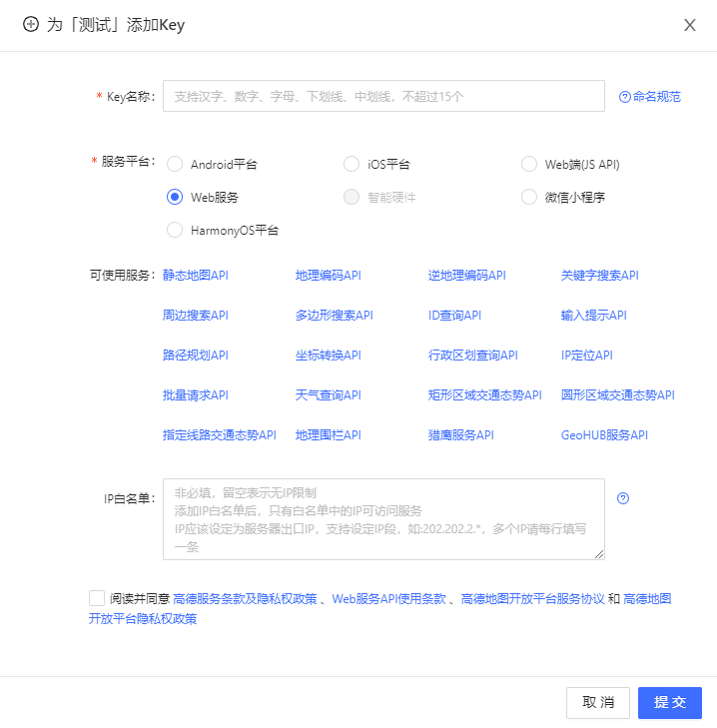Screen dimensions: 717x728
Task: Open the Web服务API使用条款 link
Action: pyautogui.click(x=388, y=599)
